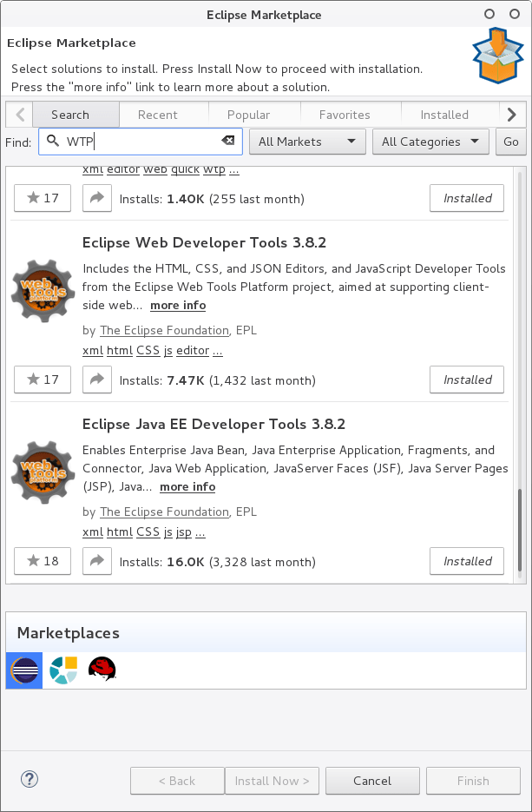Click the Install Now button
This screenshot has height=812, width=532.
pyautogui.click(x=272, y=781)
